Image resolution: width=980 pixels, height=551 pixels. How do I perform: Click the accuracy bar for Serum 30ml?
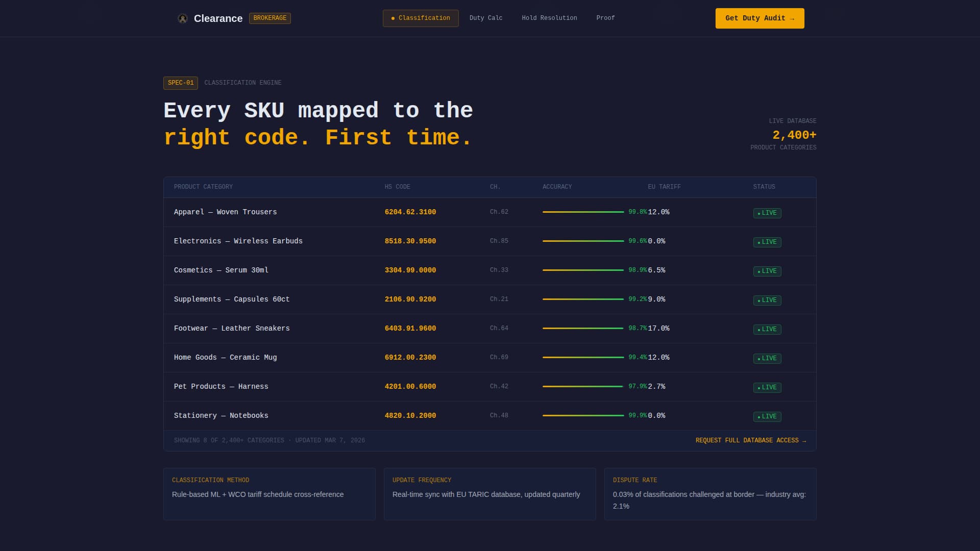click(583, 270)
